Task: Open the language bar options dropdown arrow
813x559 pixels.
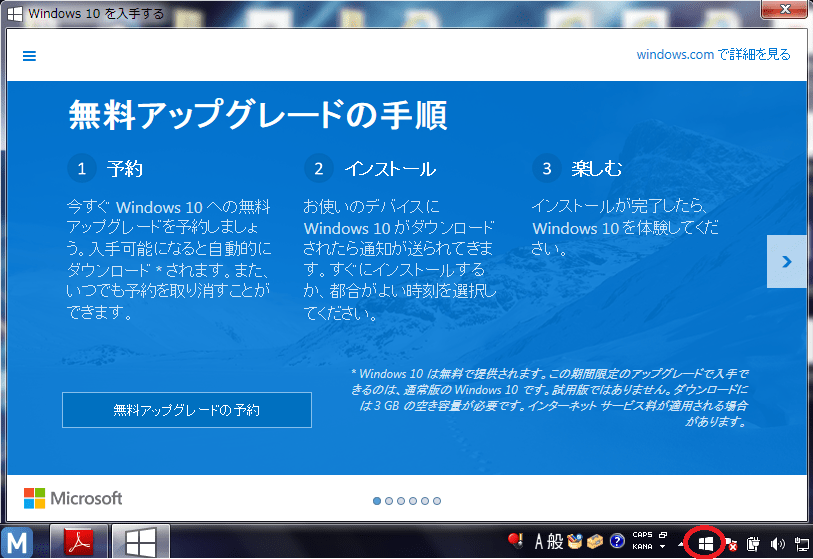Action: pos(663,547)
